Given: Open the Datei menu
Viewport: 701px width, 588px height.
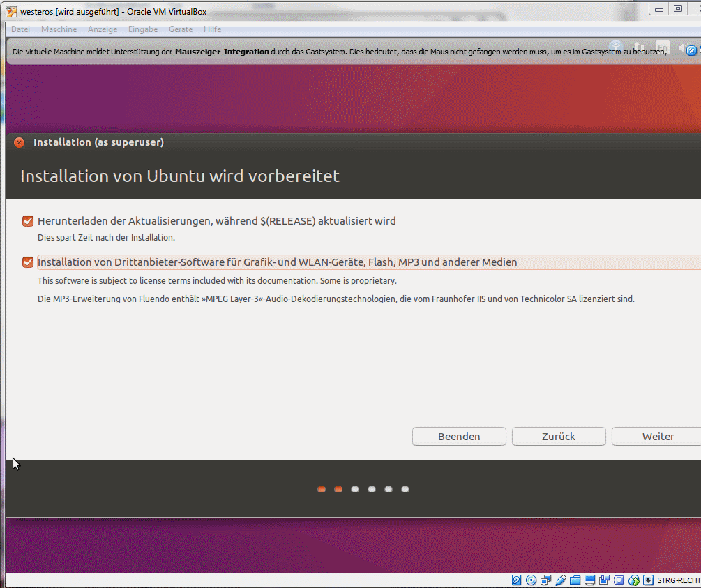Looking at the screenshot, I should tap(20, 29).
